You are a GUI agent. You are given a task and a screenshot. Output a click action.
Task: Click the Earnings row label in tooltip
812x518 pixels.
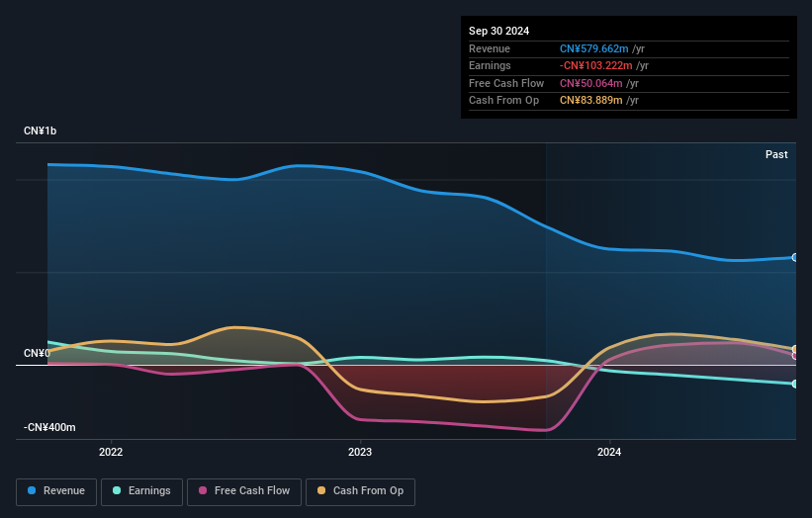(x=490, y=65)
